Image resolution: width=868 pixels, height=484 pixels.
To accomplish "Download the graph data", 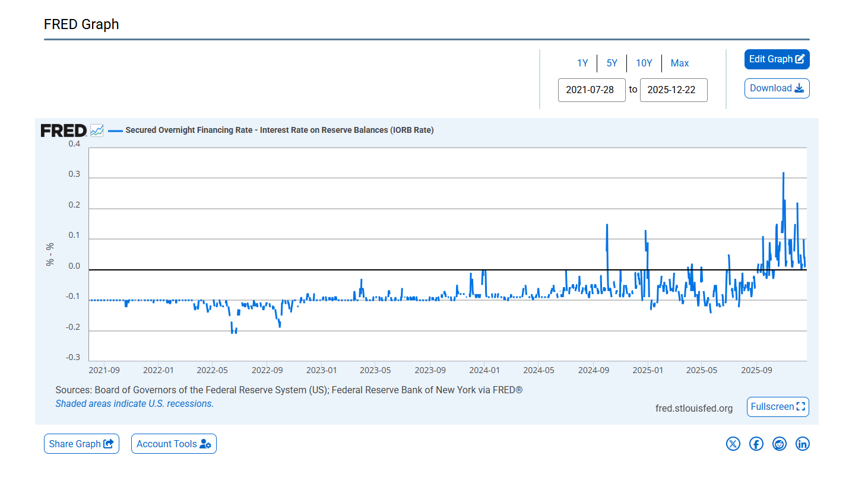I will (x=777, y=88).
